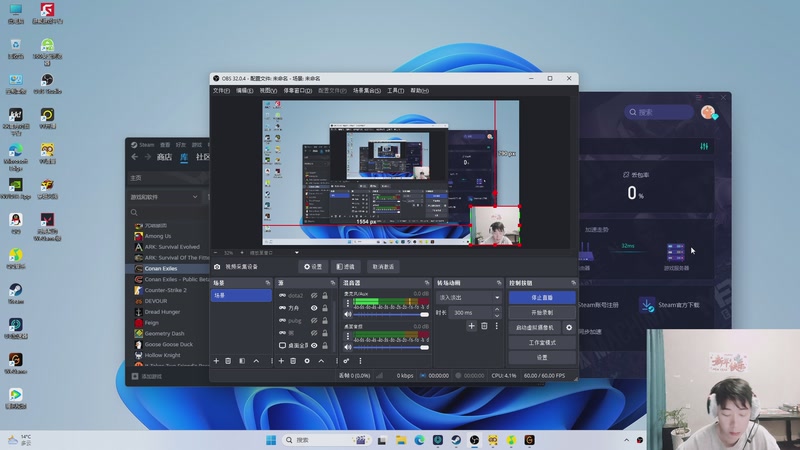Undock the 场景 panel with its header icon
800x450 pixels.
[x=268, y=283]
